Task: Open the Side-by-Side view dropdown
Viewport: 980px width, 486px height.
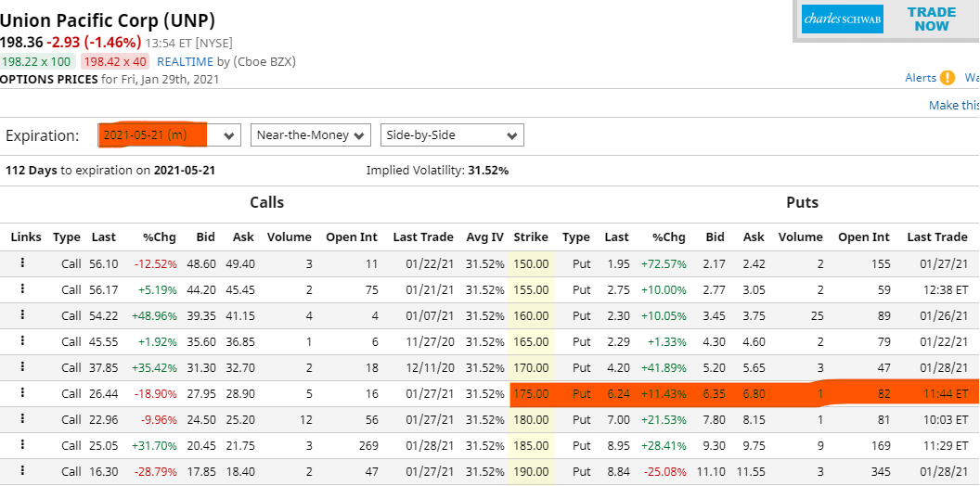Action: [452, 135]
